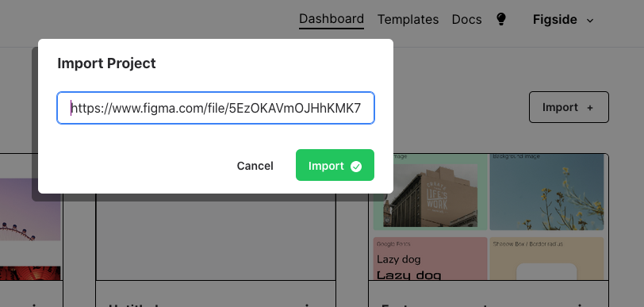The width and height of the screenshot is (644, 307).
Task: Go to the Dashboard nav item
Action: pyautogui.click(x=332, y=19)
